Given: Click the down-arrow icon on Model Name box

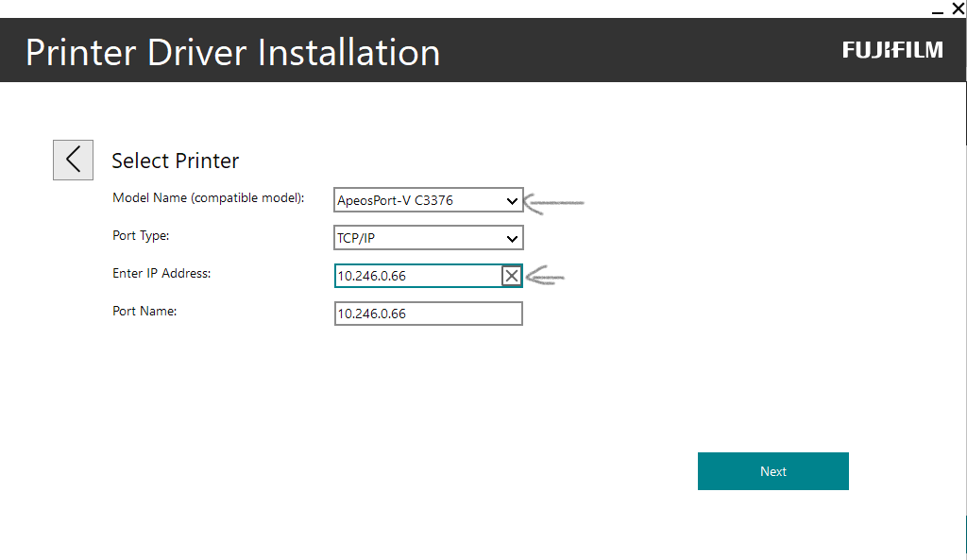Looking at the screenshot, I should [x=511, y=200].
